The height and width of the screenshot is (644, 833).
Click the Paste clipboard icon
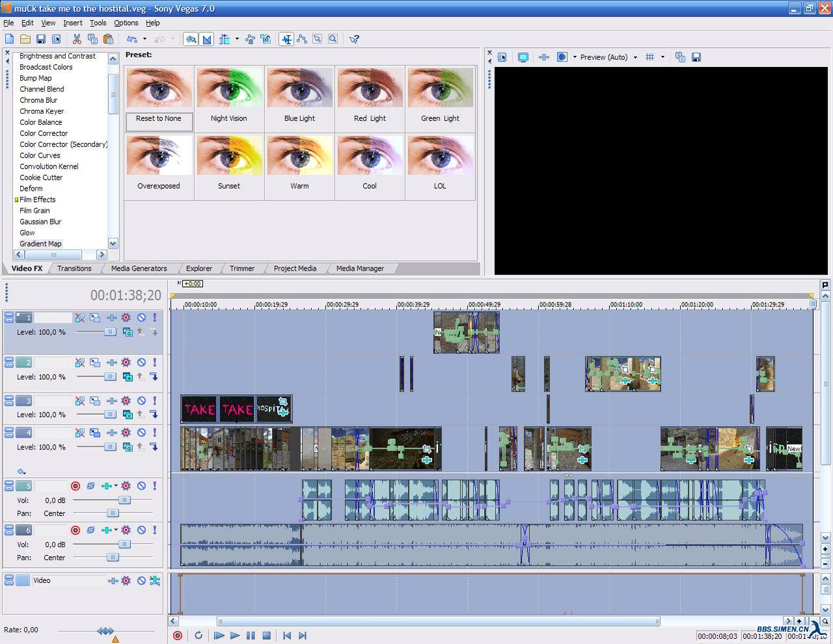pyautogui.click(x=108, y=39)
